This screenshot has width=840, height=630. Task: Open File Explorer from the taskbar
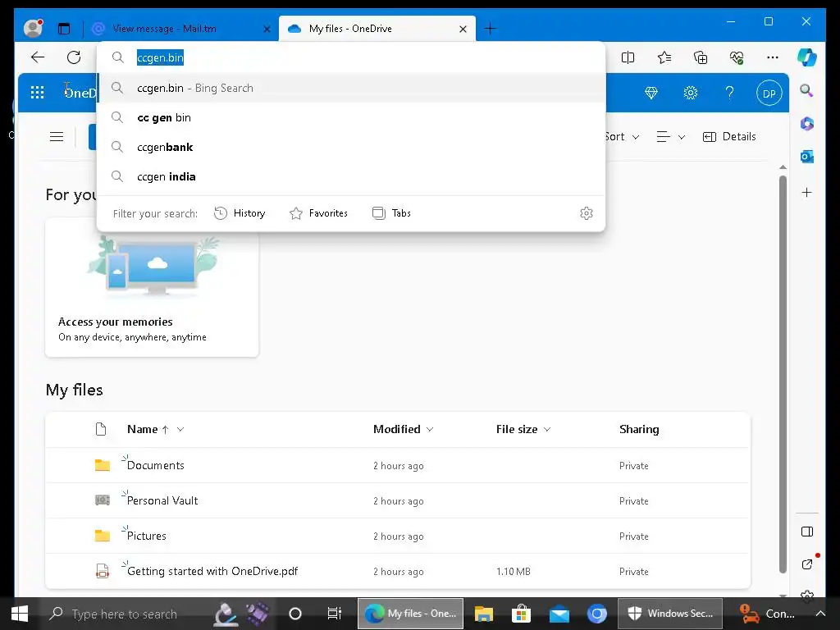483,614
